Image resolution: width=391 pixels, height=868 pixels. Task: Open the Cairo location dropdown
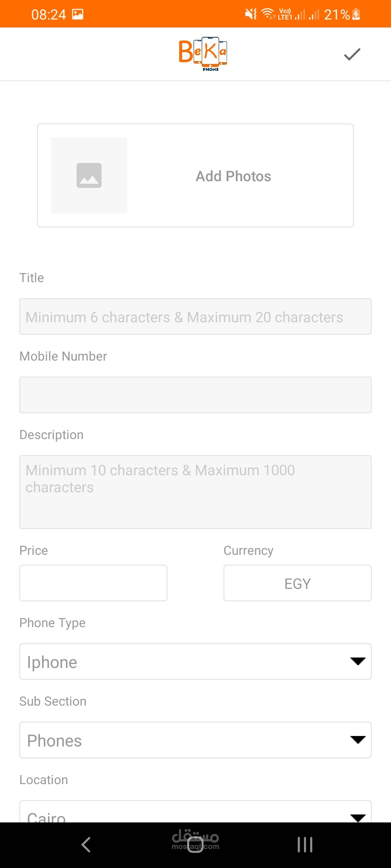click(195, 814)
